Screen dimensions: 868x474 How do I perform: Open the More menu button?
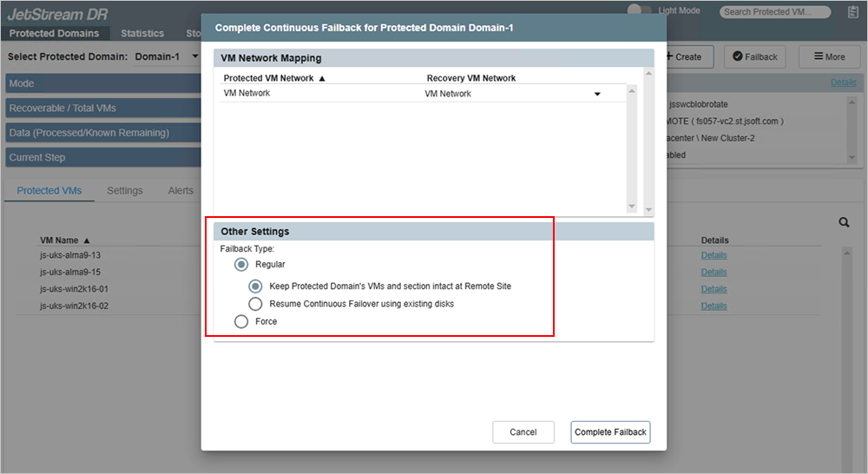click(x=829, y=56)
